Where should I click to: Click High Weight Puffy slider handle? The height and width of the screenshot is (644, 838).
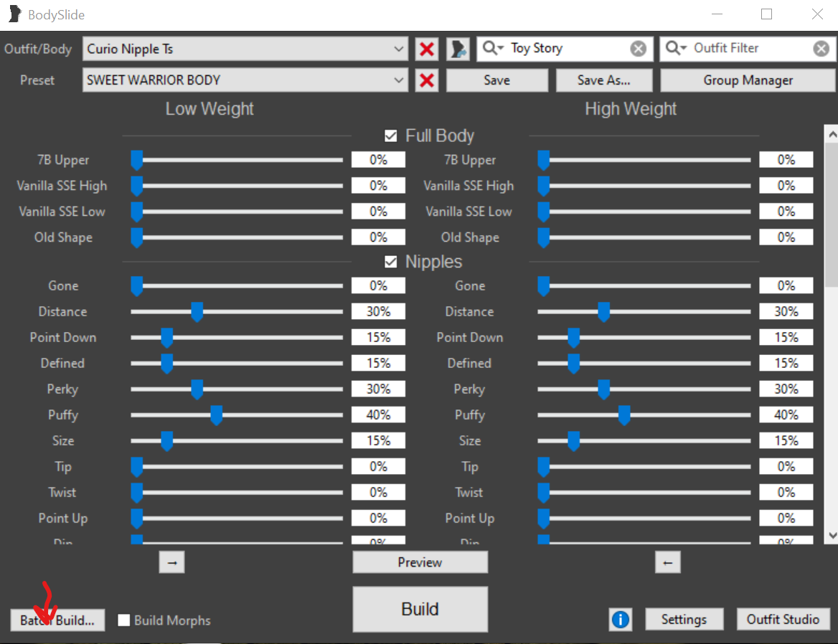click(623, 415)
